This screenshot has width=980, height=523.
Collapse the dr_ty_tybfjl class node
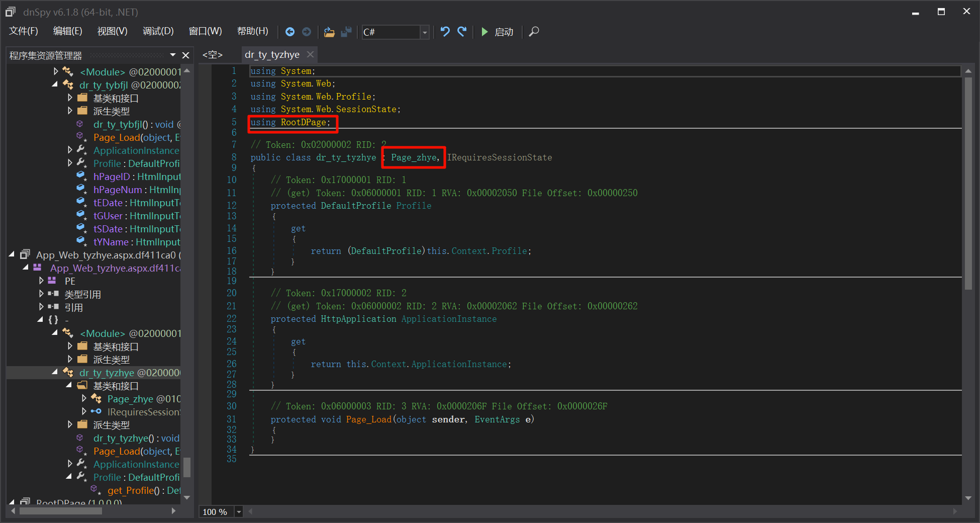tap(55, 84)
